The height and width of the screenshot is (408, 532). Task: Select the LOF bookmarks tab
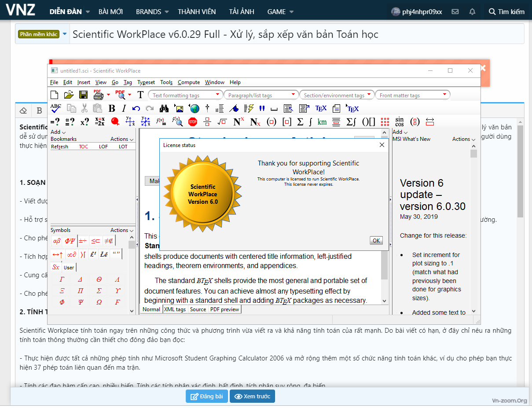(x=103, y=147)
